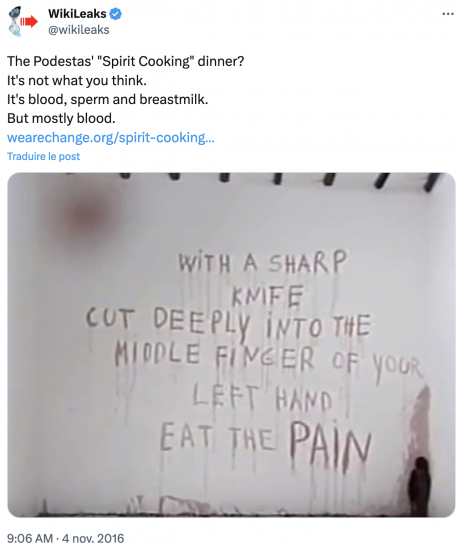Select the WikiLeaks display name
This screenshot has height=548, width=460.
click(x=77, y=14)
